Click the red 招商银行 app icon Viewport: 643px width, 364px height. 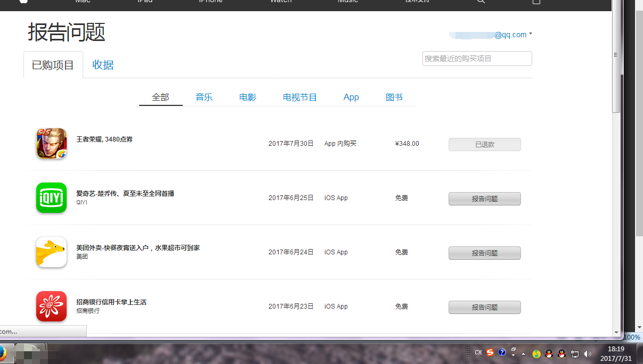(x=51, y=307)
